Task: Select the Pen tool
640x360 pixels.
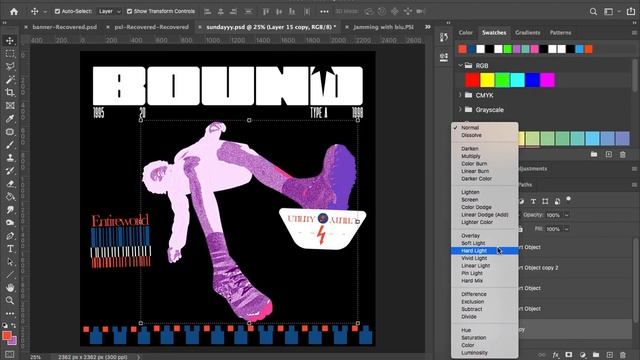Action: tap(10, 236)
